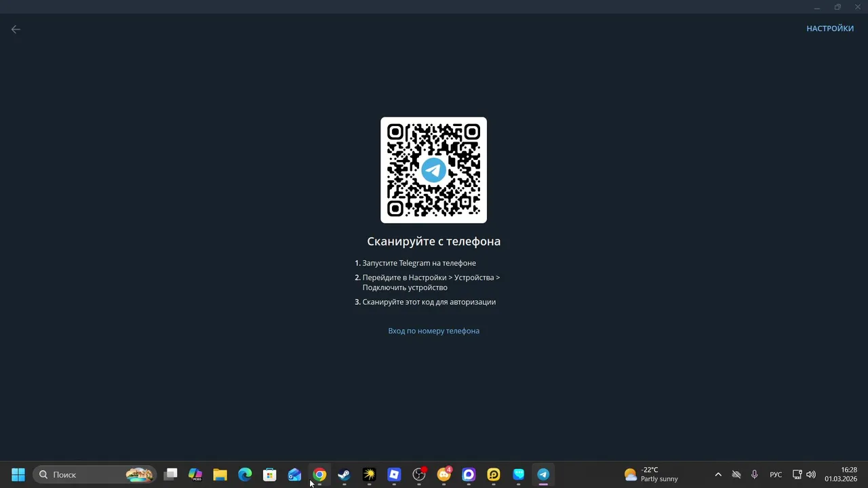Open File Explorer folder icon
The image size is (868, 488).
point(220,474)
